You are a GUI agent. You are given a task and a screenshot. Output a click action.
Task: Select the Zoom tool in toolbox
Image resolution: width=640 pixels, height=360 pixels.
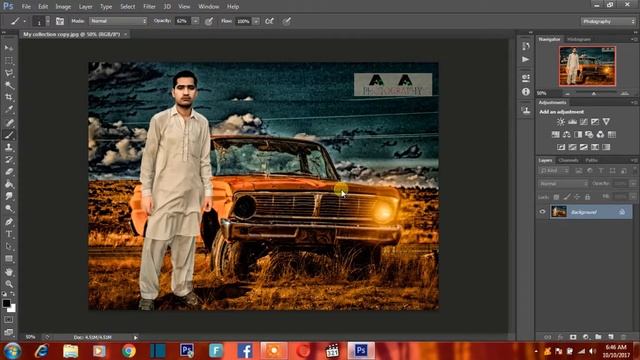coord(9,284)
